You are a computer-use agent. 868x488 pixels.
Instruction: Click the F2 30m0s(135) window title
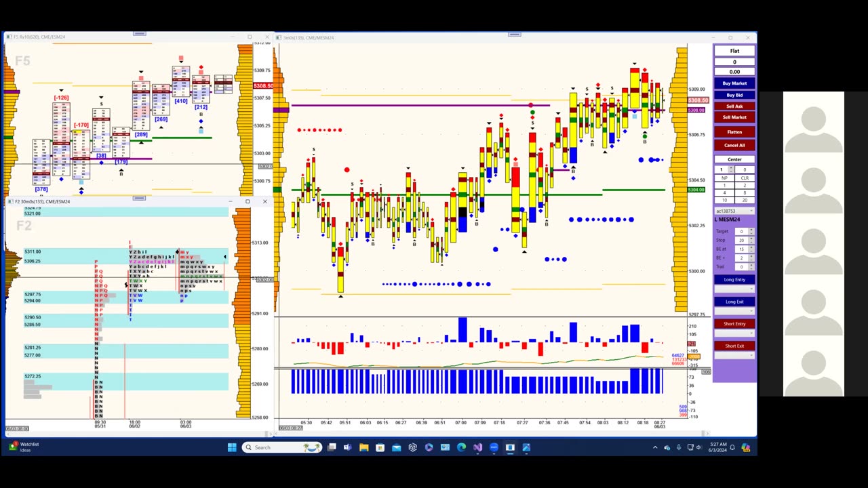pos(42,201)
